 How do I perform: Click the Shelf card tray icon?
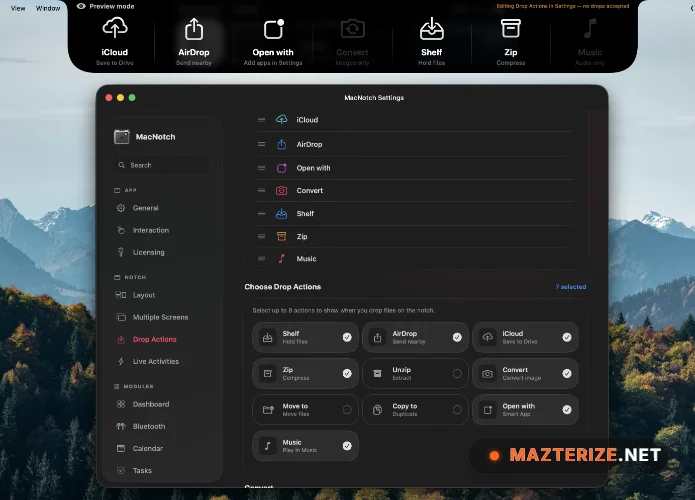(268, 337)
